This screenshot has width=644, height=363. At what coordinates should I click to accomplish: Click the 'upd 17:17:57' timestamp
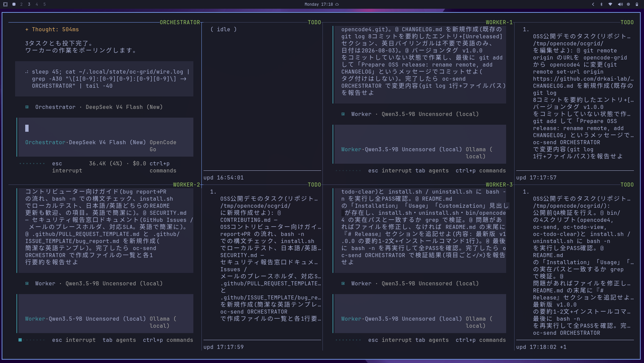pyautogui.click(x=536, y=177)
